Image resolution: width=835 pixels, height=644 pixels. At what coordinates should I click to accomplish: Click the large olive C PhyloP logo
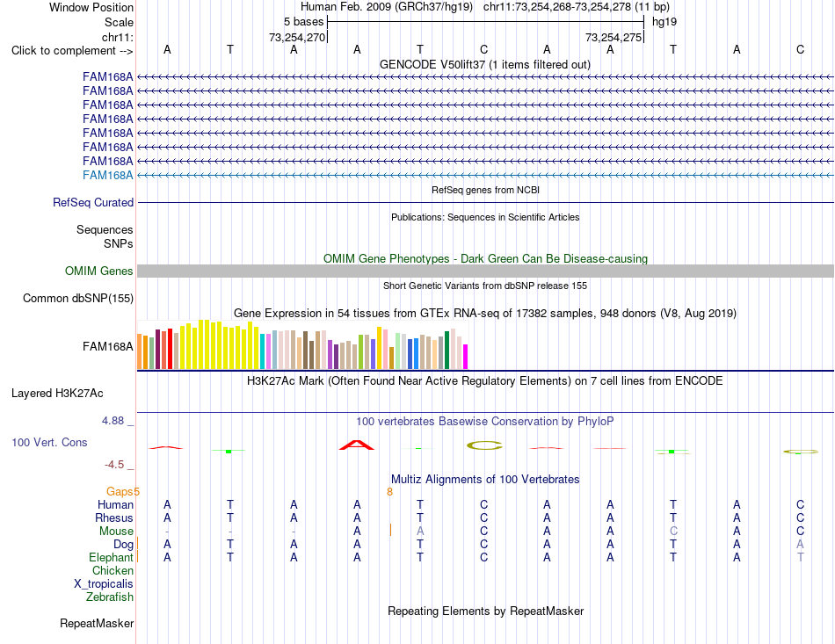(x=484, y=445)
